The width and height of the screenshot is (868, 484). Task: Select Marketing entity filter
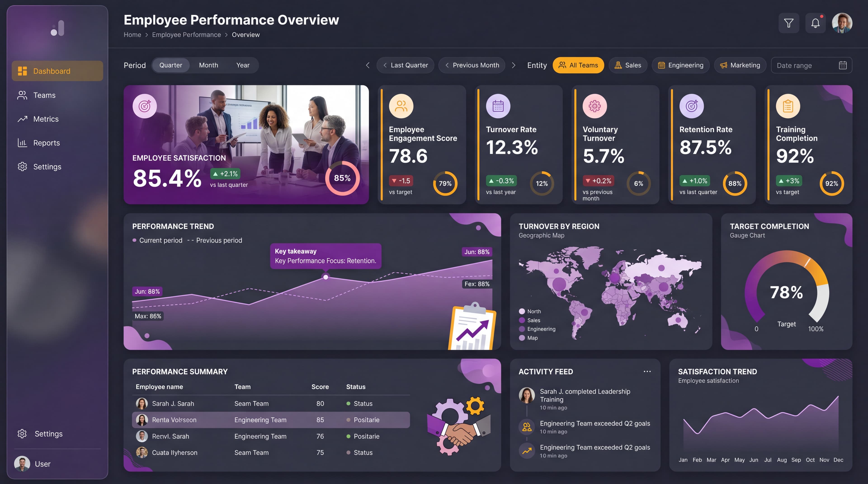click(x=740, y=65)
